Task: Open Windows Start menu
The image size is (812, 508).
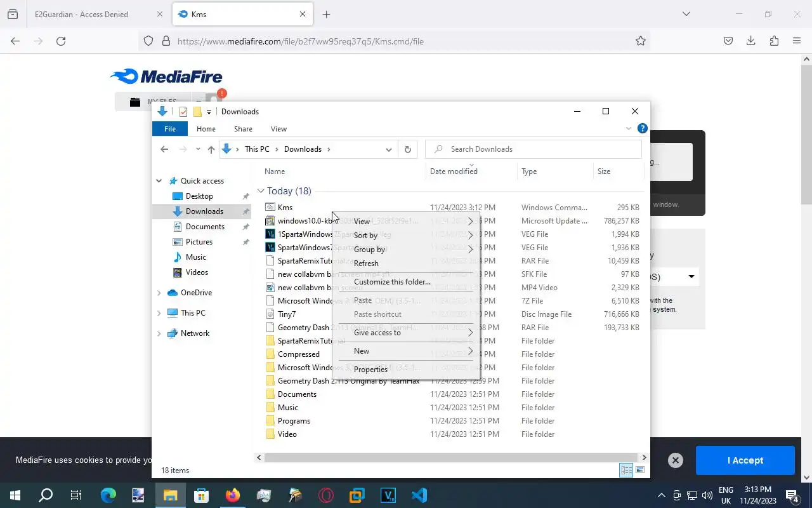Action: (15, 495)
